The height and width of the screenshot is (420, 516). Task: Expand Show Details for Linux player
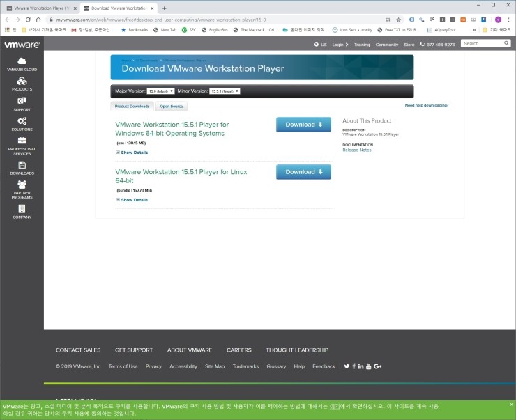(132, 200)
